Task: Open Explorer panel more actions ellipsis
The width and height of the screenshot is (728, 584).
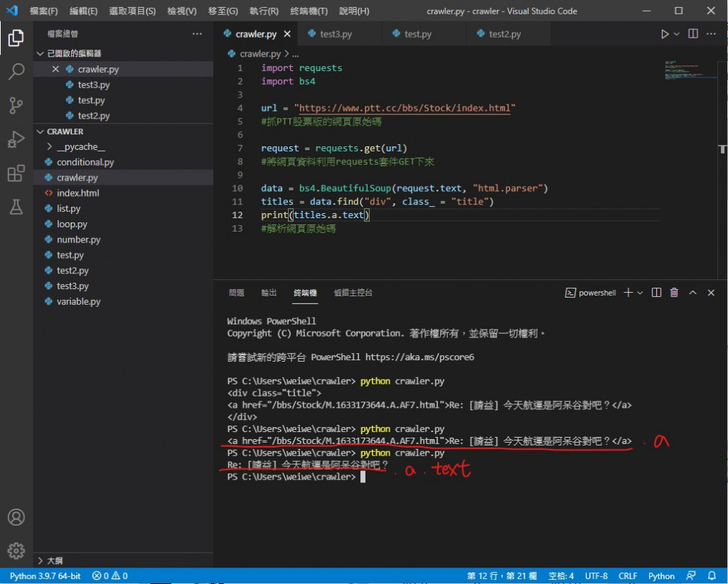Action: tap(197, 34)
